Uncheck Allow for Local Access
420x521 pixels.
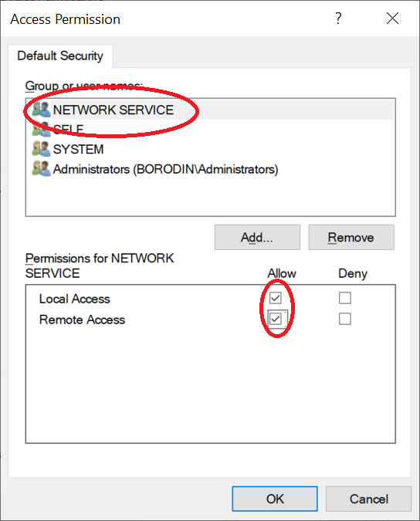coord(276,298)
